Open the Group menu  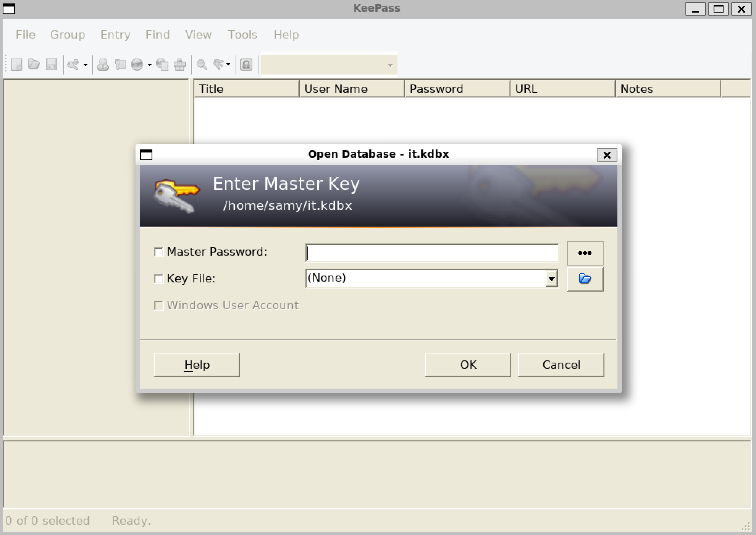[x=68, y=35]
